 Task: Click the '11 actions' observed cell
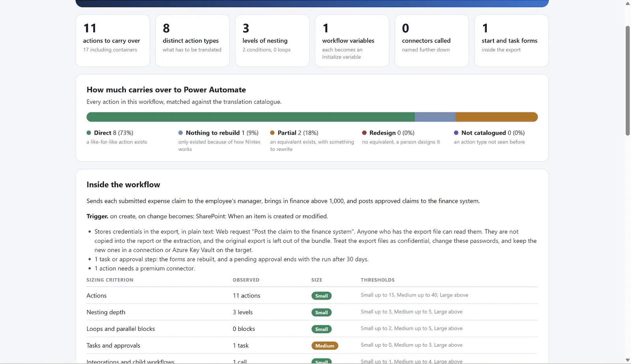[x=246, y=296]
